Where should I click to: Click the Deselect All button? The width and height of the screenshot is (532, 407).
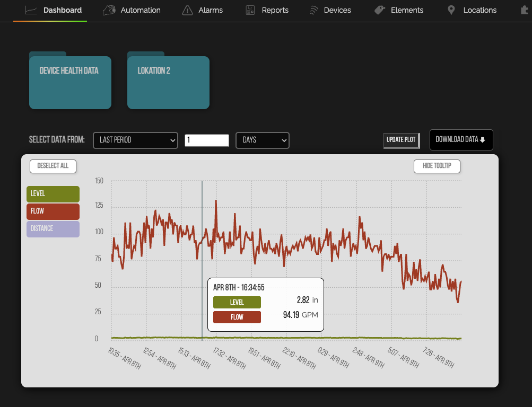[53, 166]
